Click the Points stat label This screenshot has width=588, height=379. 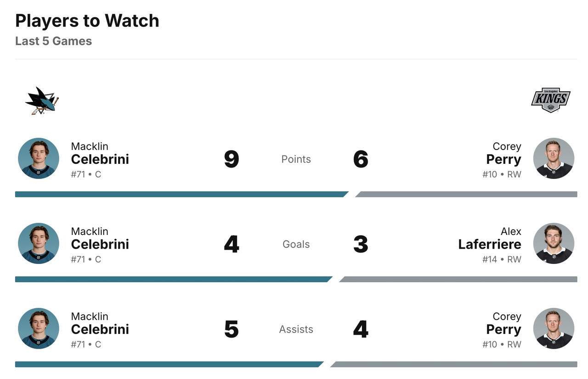point(296,159)
